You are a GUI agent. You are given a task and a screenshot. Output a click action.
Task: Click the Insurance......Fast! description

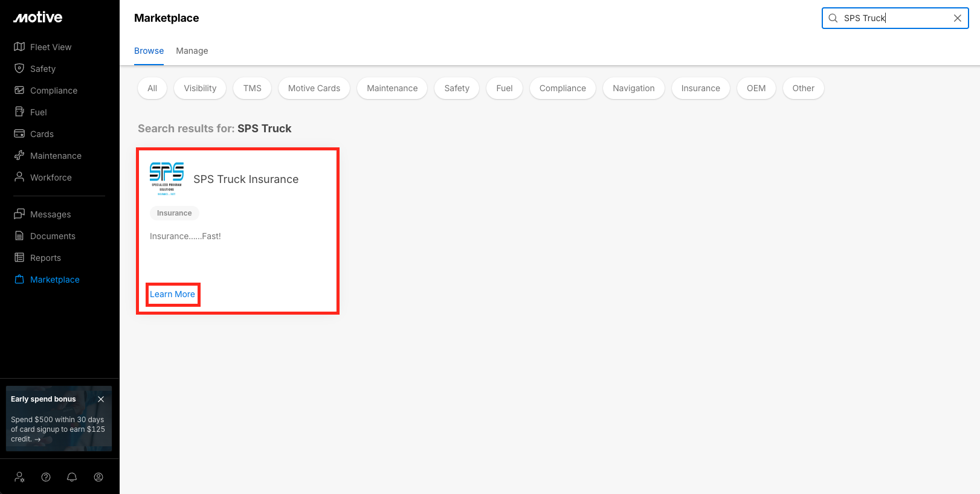[185, 236]
